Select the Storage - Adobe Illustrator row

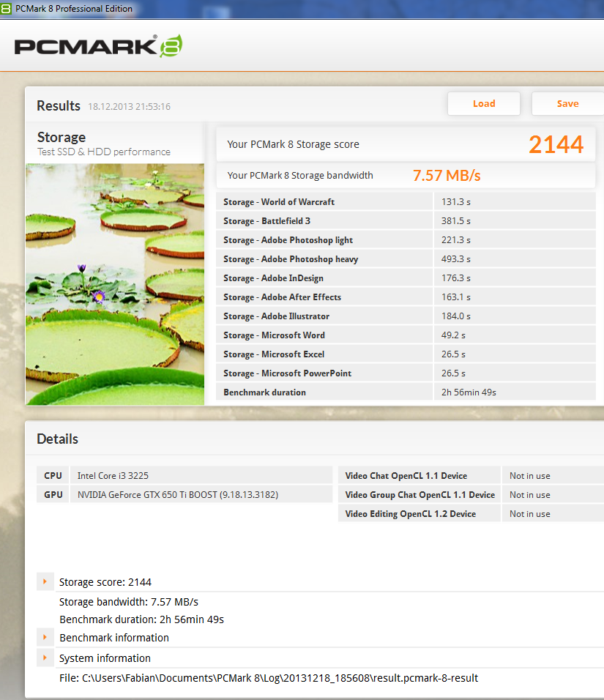pos(406,316)
